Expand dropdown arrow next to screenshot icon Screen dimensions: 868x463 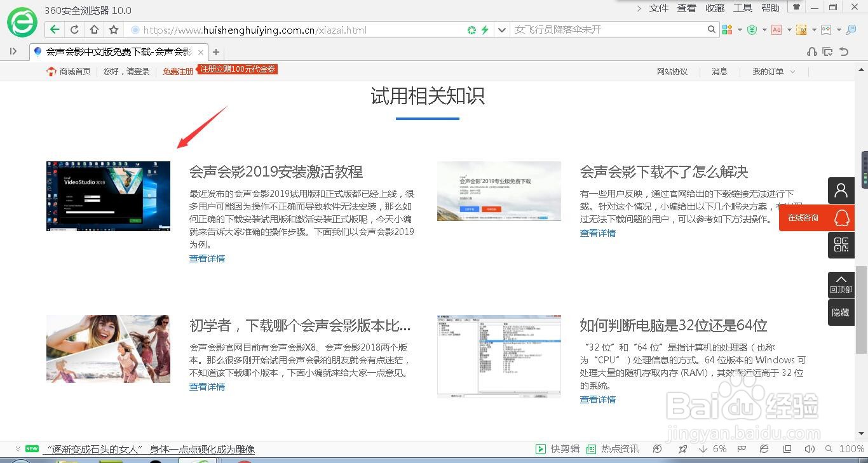click(814, 30)
